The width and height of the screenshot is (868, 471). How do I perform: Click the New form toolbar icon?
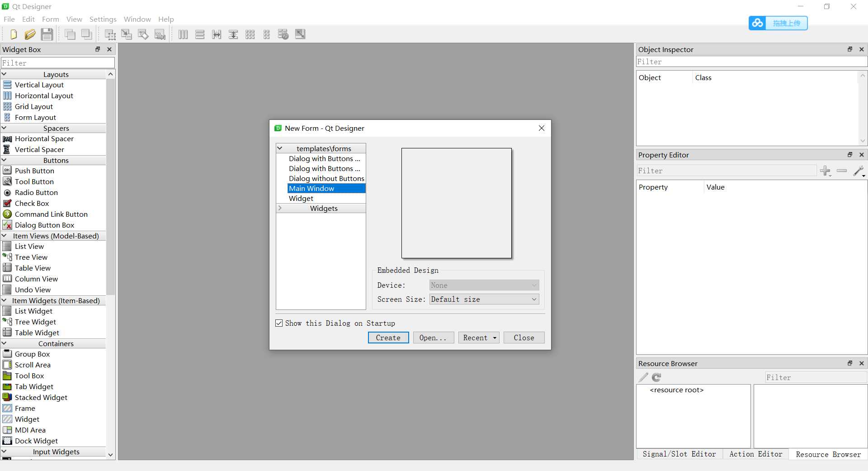point(13,34)
